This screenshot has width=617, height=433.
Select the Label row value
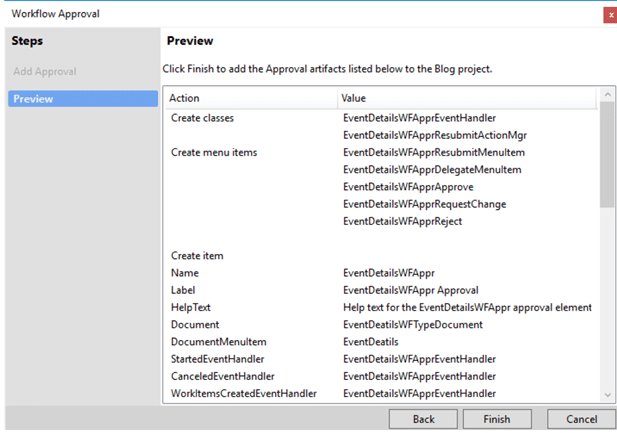(x=411, y=290)
